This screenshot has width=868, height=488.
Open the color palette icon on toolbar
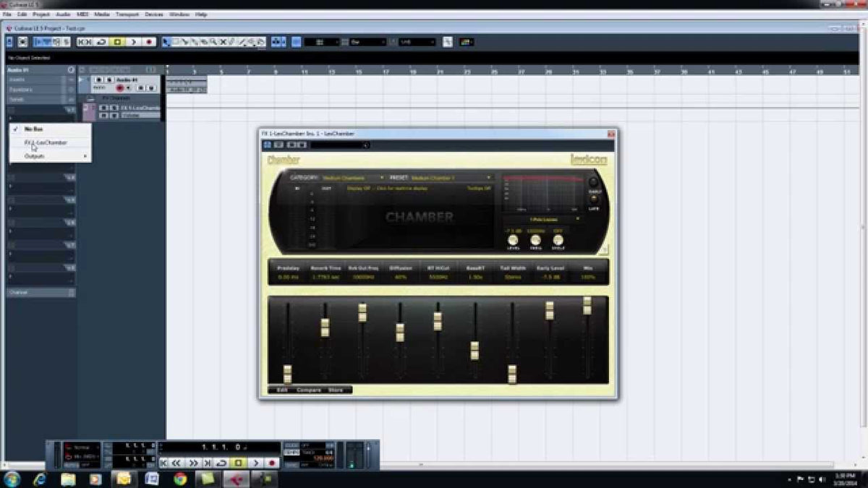coord(467,42)
